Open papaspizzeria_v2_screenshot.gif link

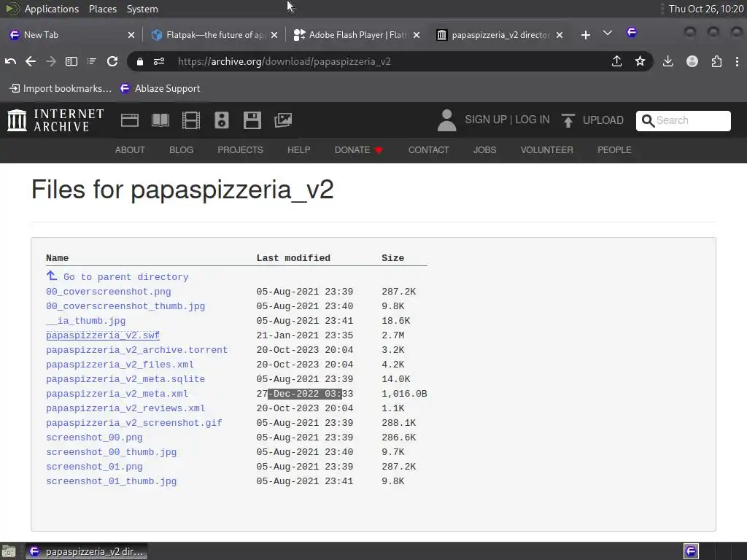click(134, 423)
